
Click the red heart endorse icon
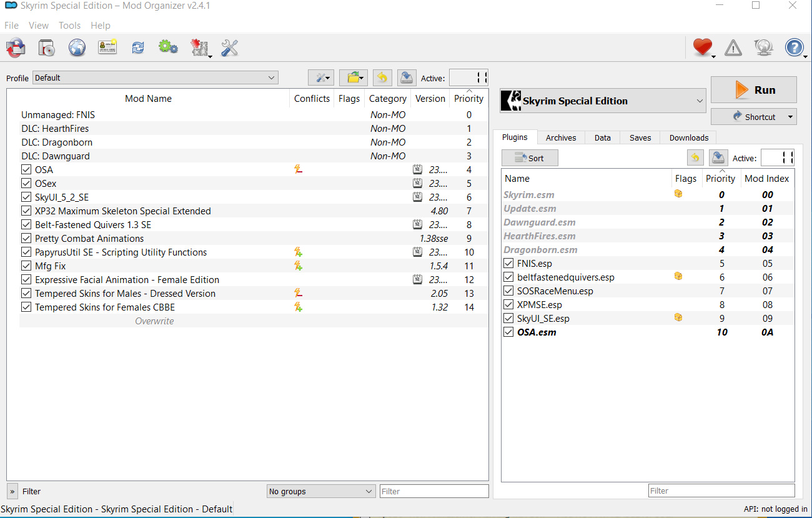(x=703, y=47)
